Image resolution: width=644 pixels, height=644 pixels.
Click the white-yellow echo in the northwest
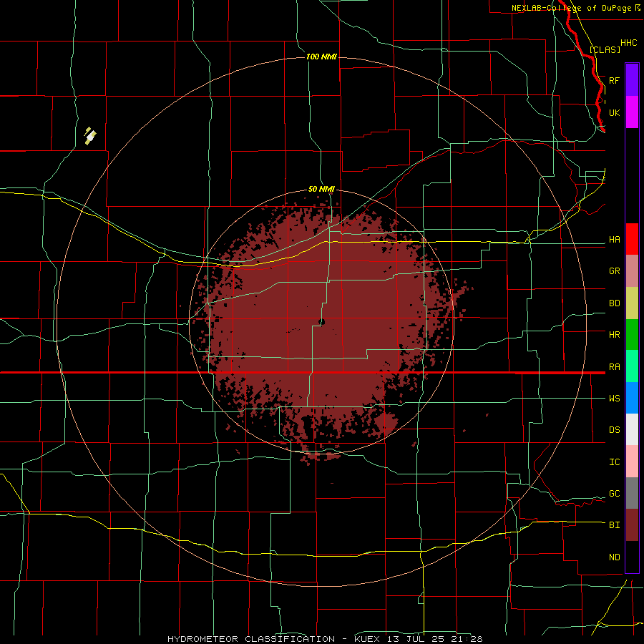[89, 135]
